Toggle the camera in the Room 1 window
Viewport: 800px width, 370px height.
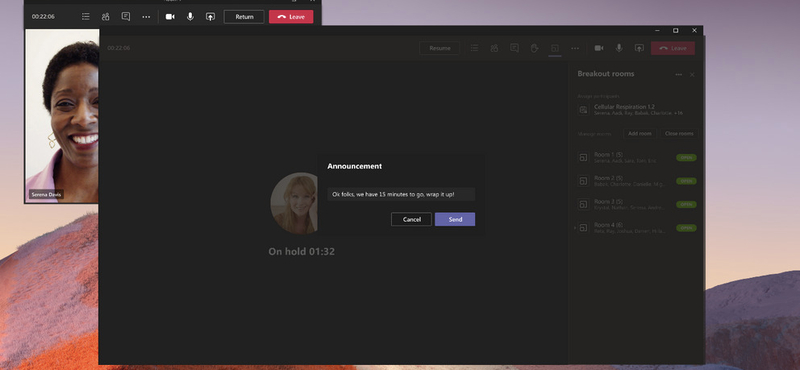(x=170, y=17)
